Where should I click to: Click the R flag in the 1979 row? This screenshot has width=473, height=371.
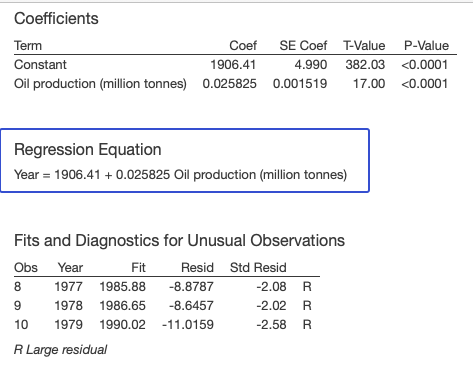(307, 325)
